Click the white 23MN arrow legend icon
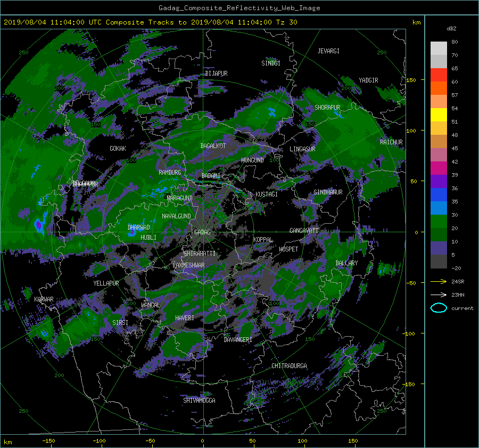 coord(439,295)
